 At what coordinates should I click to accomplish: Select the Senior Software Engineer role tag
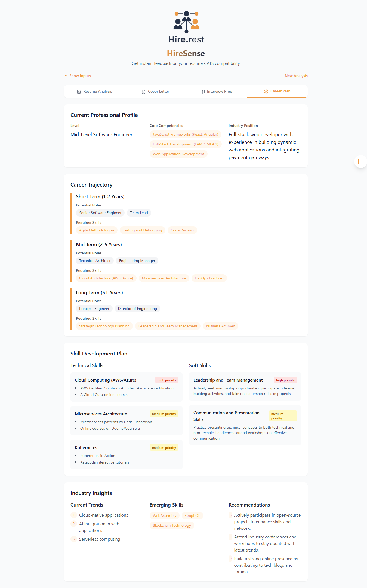tap(100, 213)
